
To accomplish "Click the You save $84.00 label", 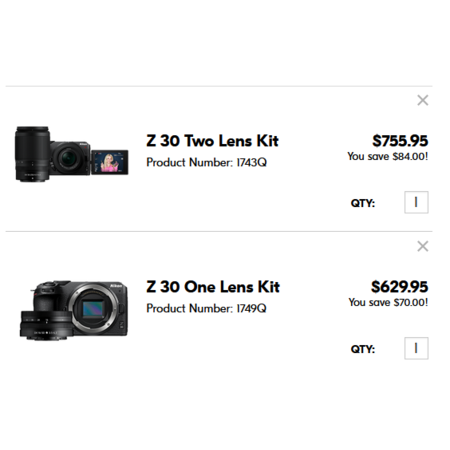I will [x=388, y=156].
